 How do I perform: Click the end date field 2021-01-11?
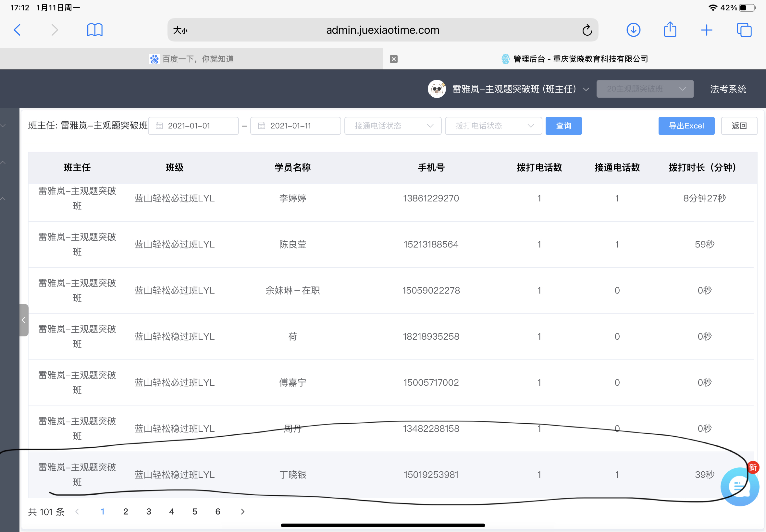pyautogui.click(x=295, y=126)
